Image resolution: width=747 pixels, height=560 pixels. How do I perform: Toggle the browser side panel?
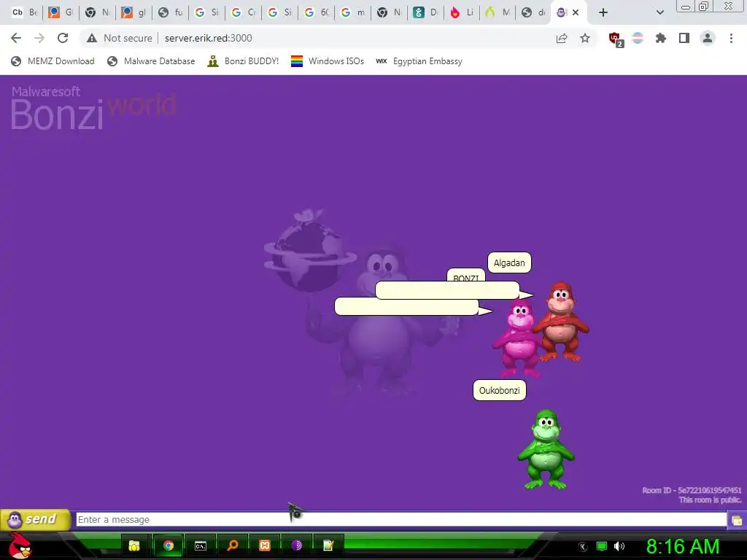click(684, 38)
